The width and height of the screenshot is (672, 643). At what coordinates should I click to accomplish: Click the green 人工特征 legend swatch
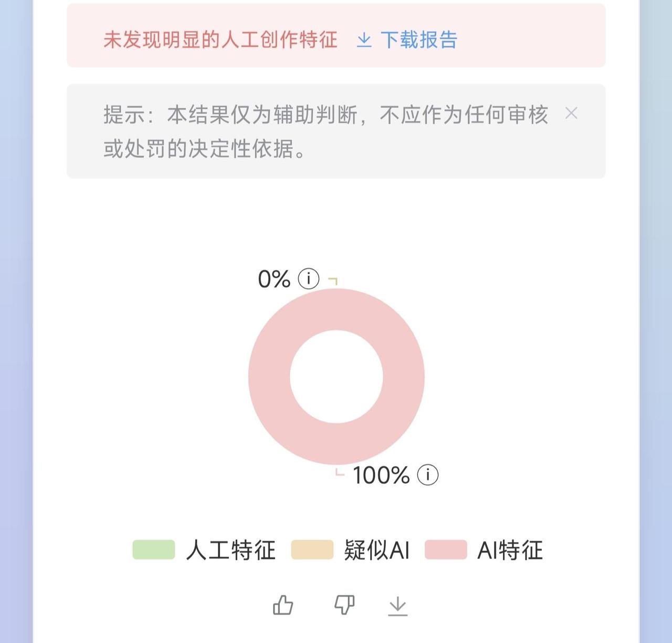[153, 549]
